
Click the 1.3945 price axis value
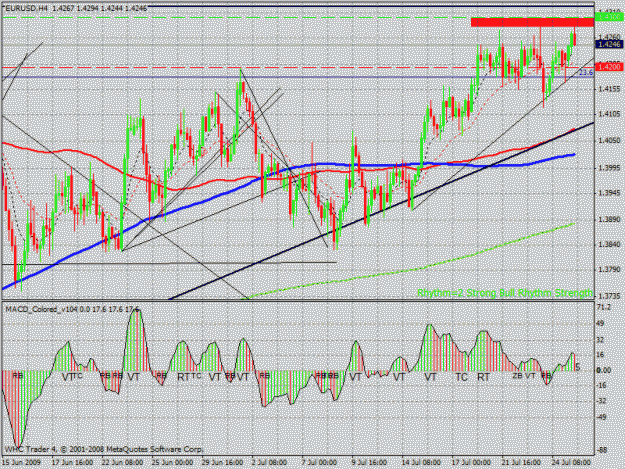tap(609, 194)
